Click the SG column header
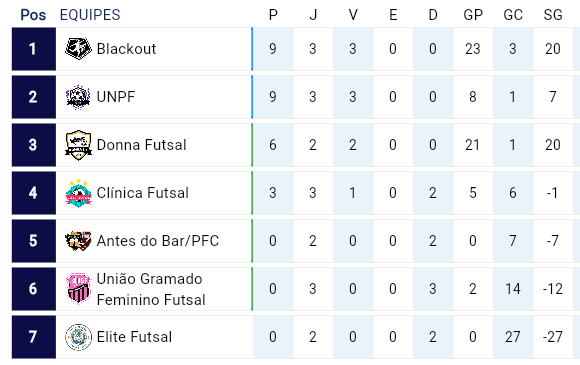 click(553, 15)
